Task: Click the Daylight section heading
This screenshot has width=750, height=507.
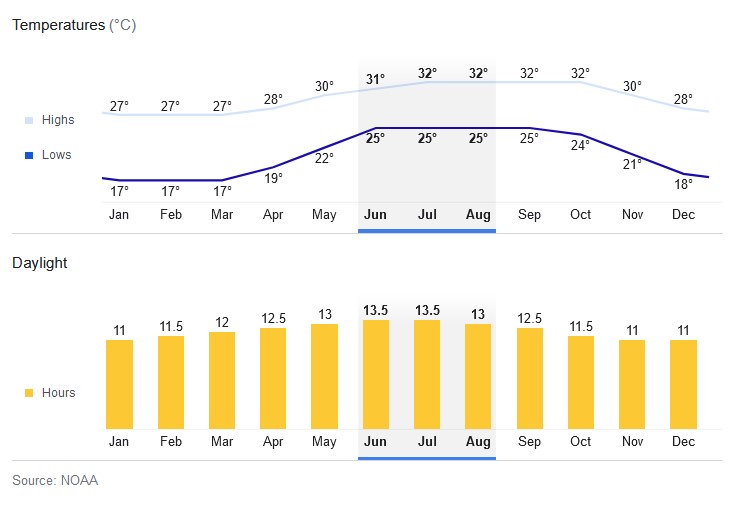Action: point(40,263)
